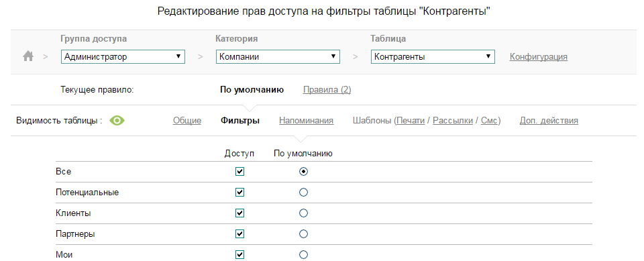
Task: Open the Печати templates link
Action: pos(410,120)
